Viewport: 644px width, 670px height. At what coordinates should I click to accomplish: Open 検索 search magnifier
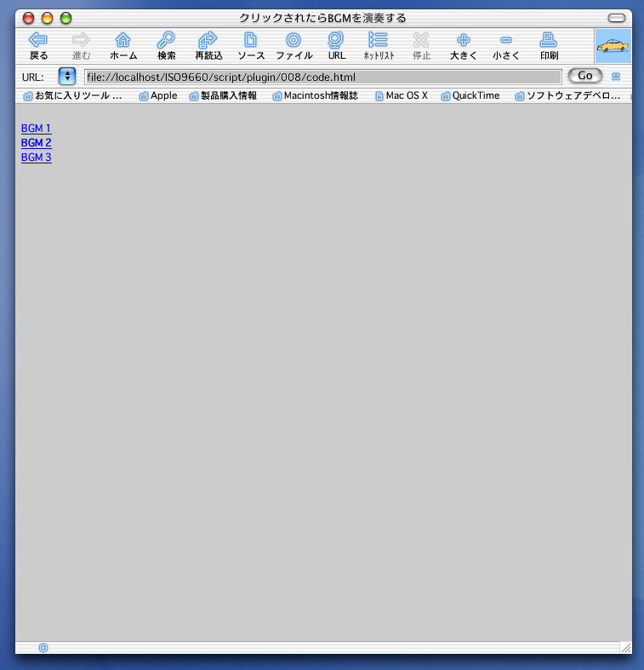166,45
